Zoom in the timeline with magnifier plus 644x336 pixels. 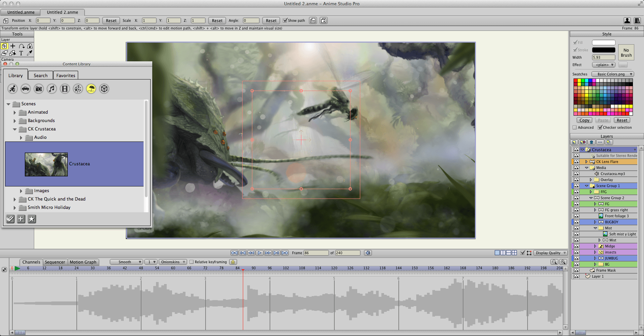563,262
